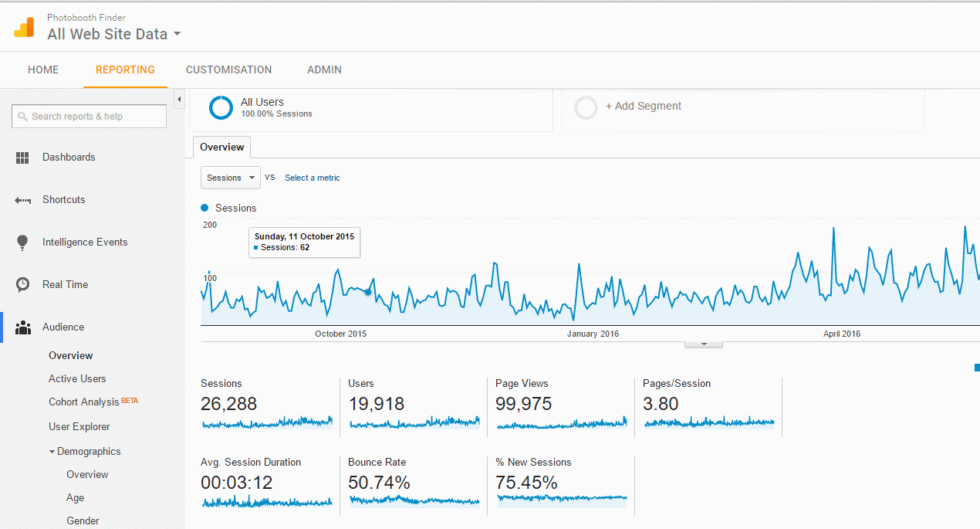The height and width of the screenshot is (529, 980).
Task: Click the Intelligence Events lightbulb icon
Action: [x=22, y=242]
